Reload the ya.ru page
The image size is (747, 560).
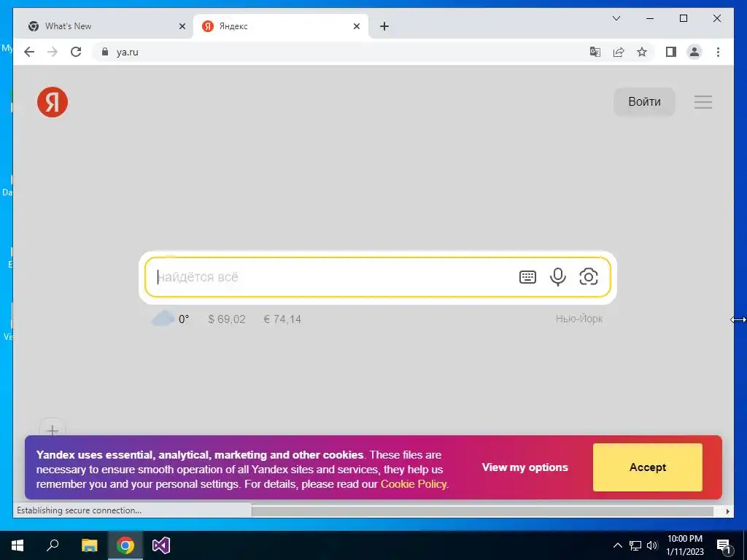pos(76,52)
